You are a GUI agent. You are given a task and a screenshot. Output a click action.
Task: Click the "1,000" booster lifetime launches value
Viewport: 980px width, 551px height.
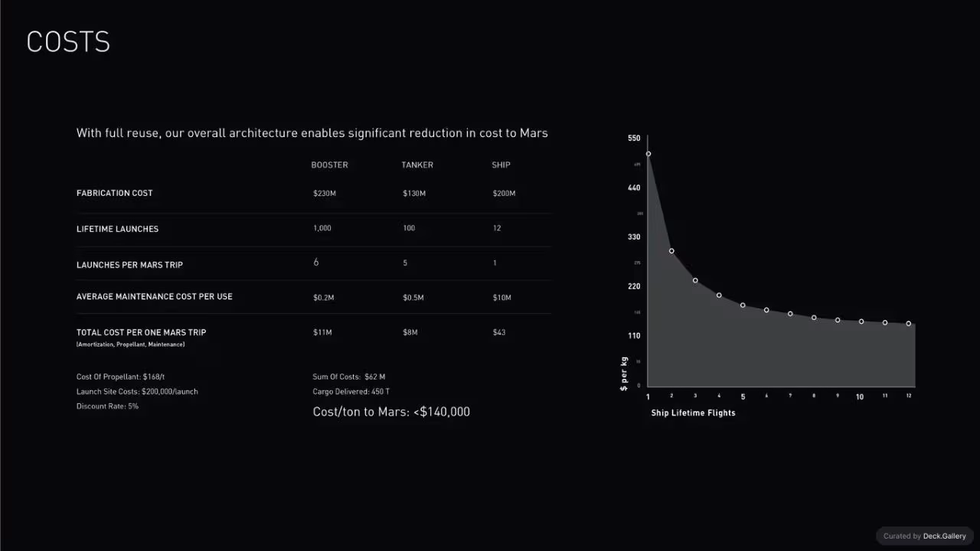(x=322, y=228)
